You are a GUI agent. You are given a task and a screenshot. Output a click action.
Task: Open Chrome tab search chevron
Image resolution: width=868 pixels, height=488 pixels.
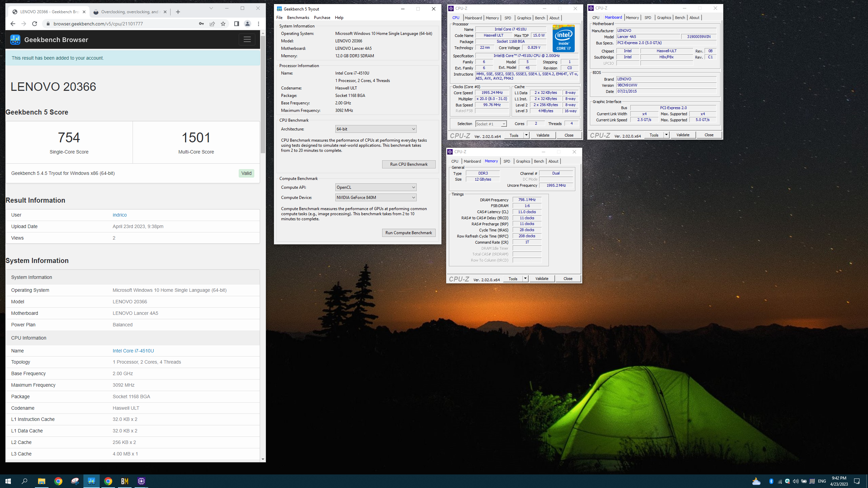[211, 8]
